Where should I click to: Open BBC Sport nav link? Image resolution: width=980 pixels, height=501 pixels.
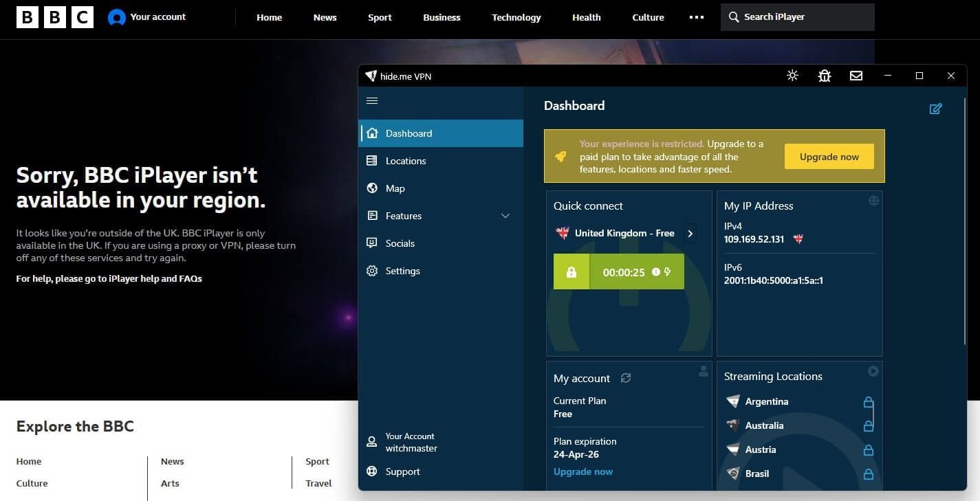tap(380, 17)
